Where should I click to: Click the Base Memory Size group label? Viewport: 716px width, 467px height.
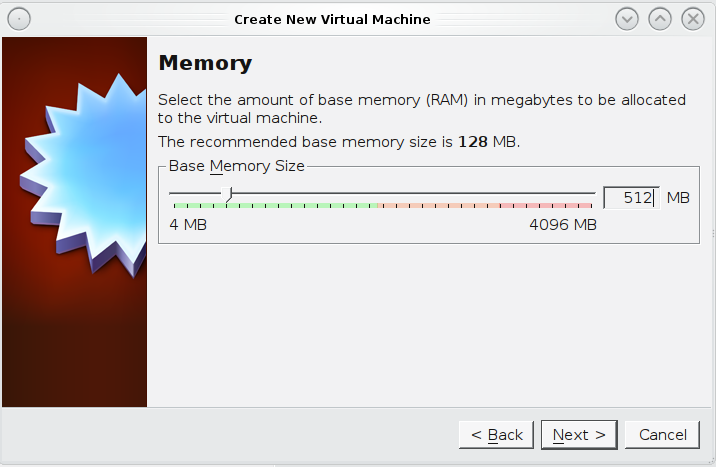tap(237, 166)
